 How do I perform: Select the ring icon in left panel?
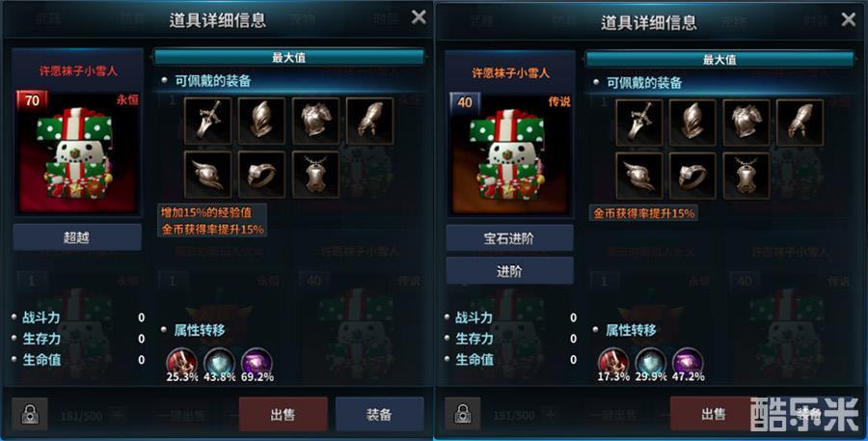point(261,175)
